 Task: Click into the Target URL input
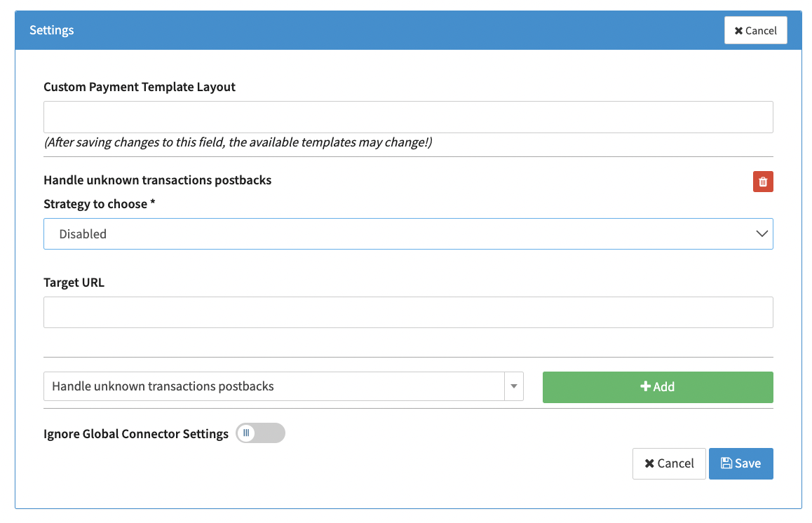408,313
